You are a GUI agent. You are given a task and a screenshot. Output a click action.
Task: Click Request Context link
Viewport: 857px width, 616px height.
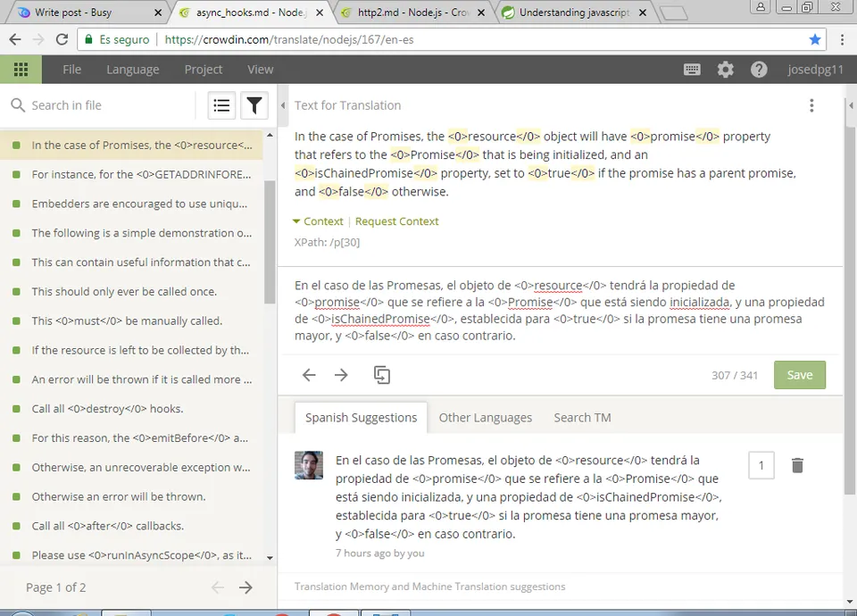point(396,221)
